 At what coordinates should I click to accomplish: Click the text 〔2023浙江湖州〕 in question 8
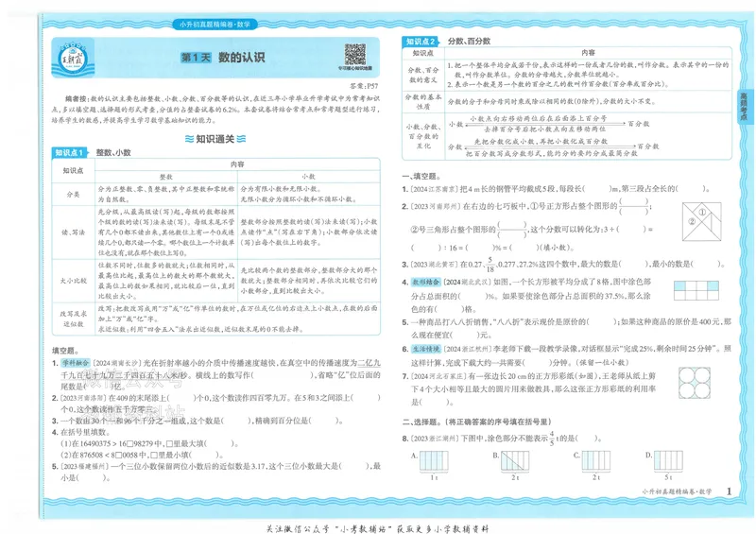coord(435,439)
